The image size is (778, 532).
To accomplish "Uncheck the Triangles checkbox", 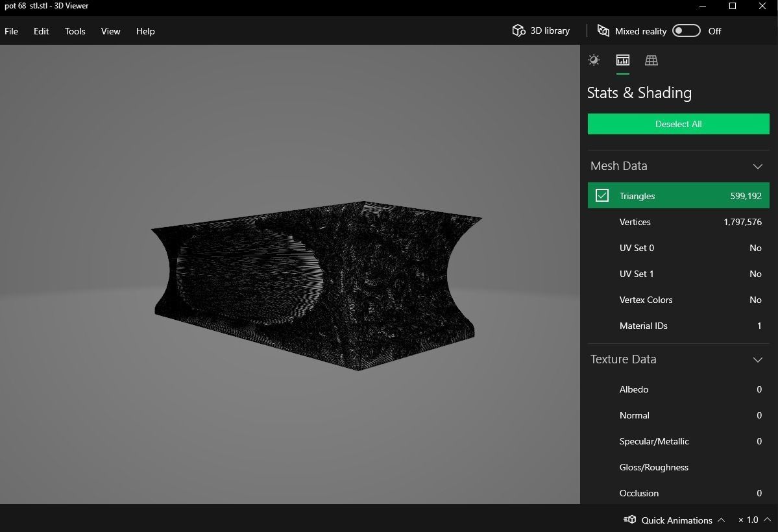I will [x=602, y=195].
